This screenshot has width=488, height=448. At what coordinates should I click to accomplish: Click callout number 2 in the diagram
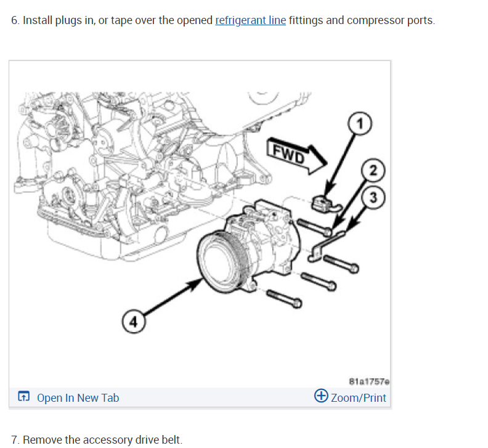[x=373, y=170]
